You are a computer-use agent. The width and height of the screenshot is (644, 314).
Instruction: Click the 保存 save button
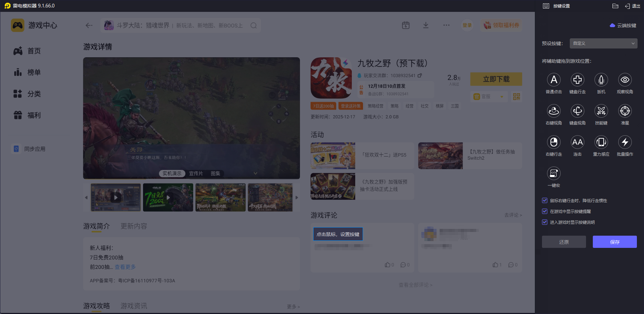coord(615,242)
